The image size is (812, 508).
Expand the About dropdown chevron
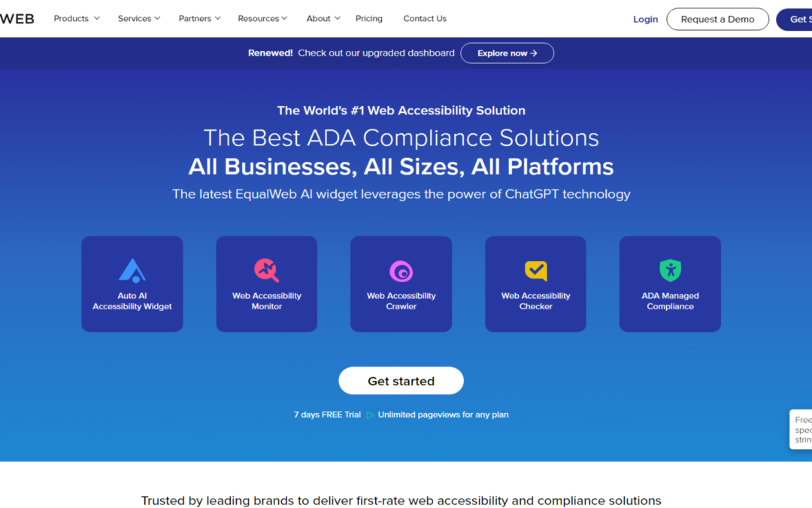338,18
